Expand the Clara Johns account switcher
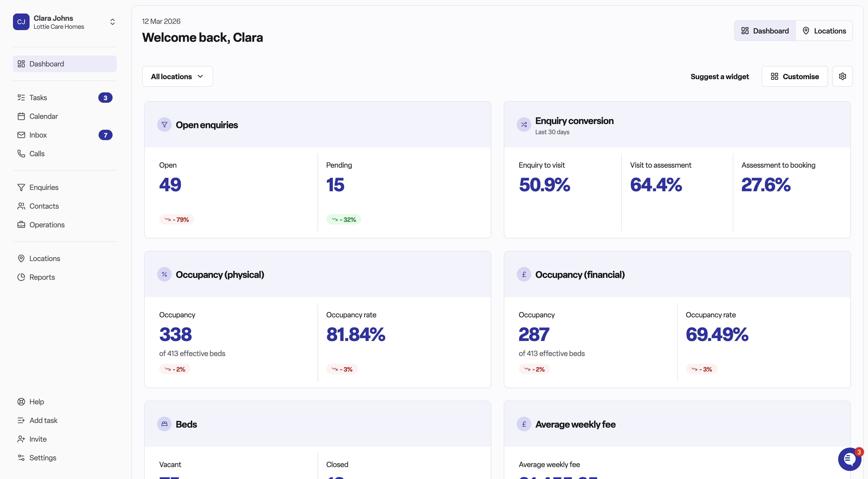The image size is (868, 479). (x=113, y=22)
